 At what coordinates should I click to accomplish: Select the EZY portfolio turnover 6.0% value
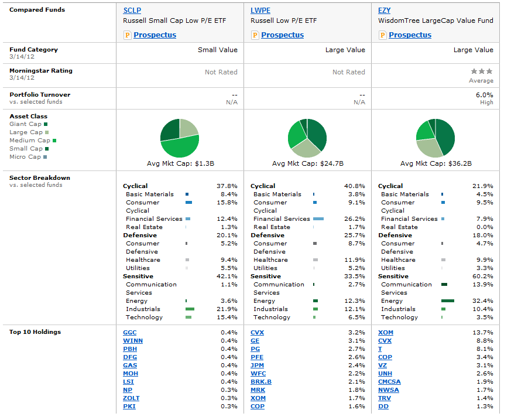tap(484, 95)
